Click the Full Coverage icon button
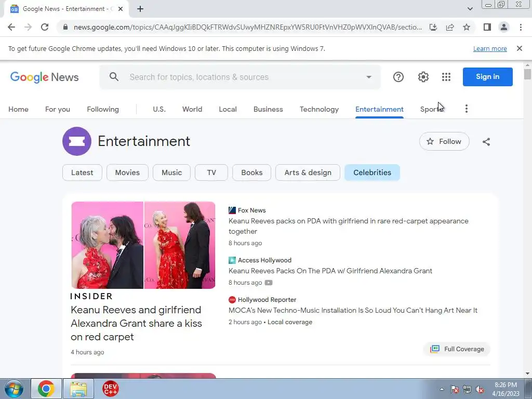Image resolution: width=532 pixels, height=399 pixels. [457, 349]
